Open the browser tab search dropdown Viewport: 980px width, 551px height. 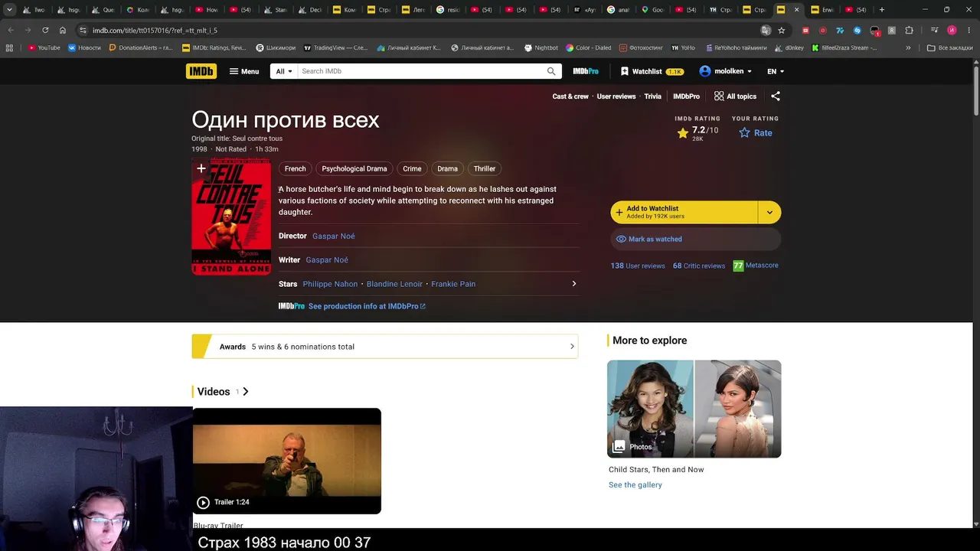pyautogui.click(x=9, y=10)
